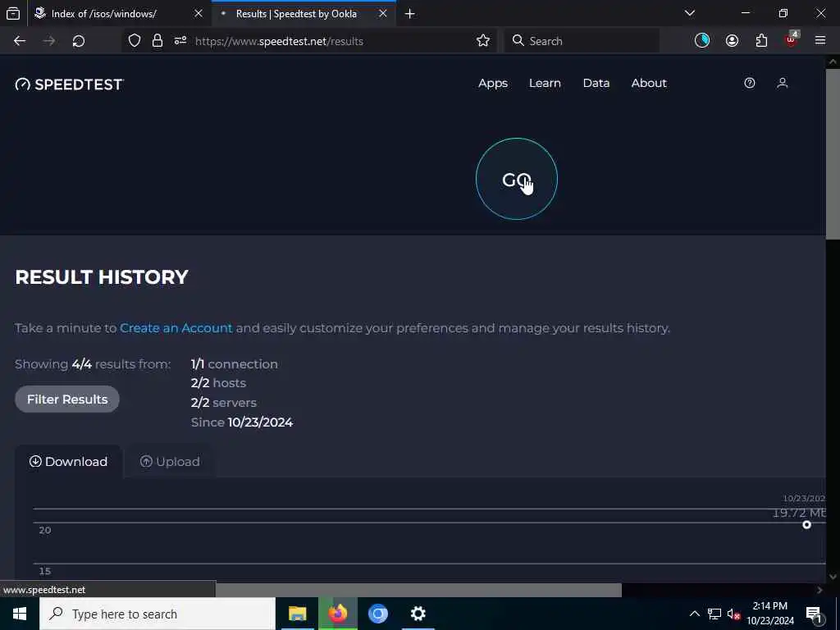Open the Data menu
Viewport: 840px width, 630px height.
pos(596,84)
